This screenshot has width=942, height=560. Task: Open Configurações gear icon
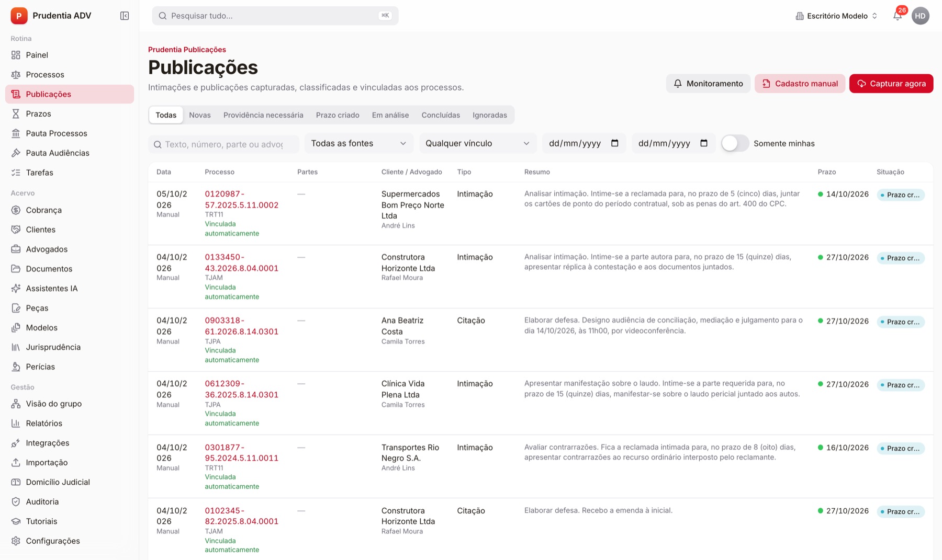coord(16,541)
